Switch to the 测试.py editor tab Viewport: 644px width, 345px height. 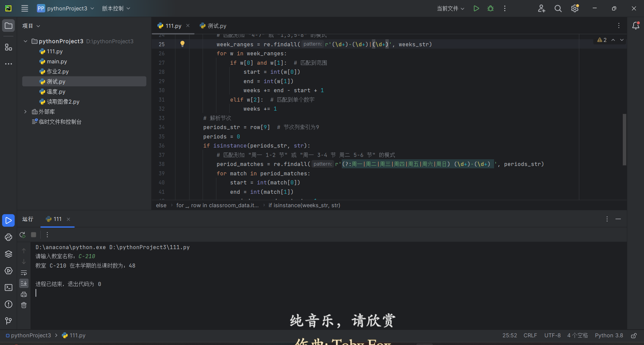[x=213, y=26]
